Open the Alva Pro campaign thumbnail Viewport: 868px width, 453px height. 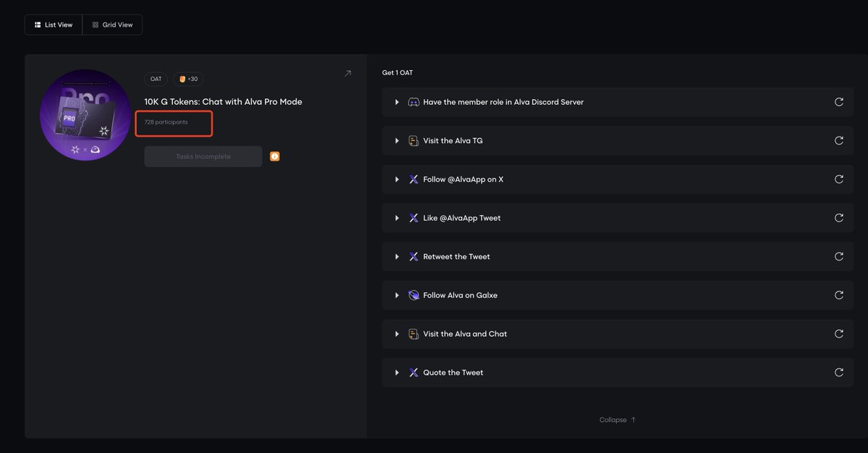(85, 114)
